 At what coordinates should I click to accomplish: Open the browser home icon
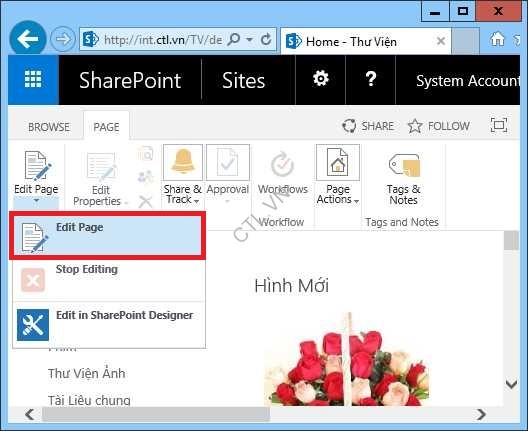click(x=497, y=39)
